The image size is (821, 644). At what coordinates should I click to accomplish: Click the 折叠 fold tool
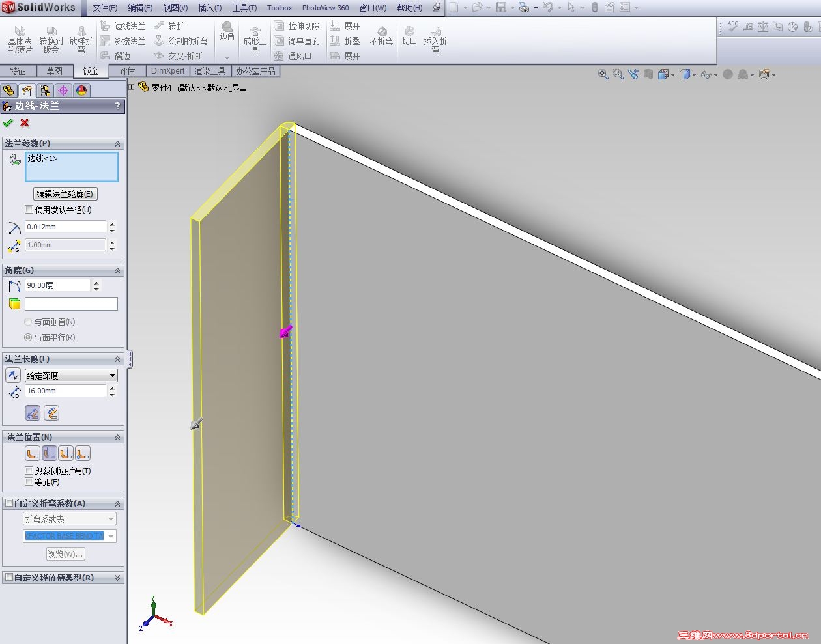pos(345,41)
